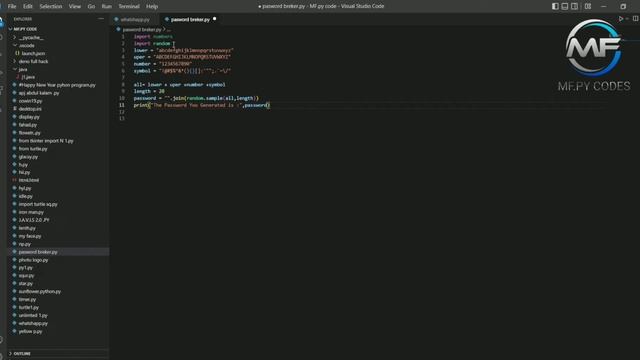The image size is (640, 360).
Task: Open Customize Layout icon in title bar
Action: click(588, 6)
